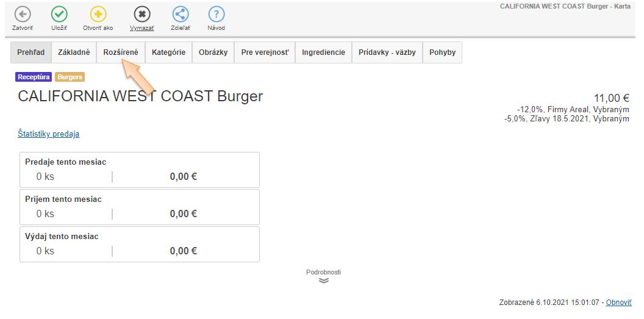Open the Štatistiky predaja link
This screenshot has height=319, width=644.
(x=48, y=134)
